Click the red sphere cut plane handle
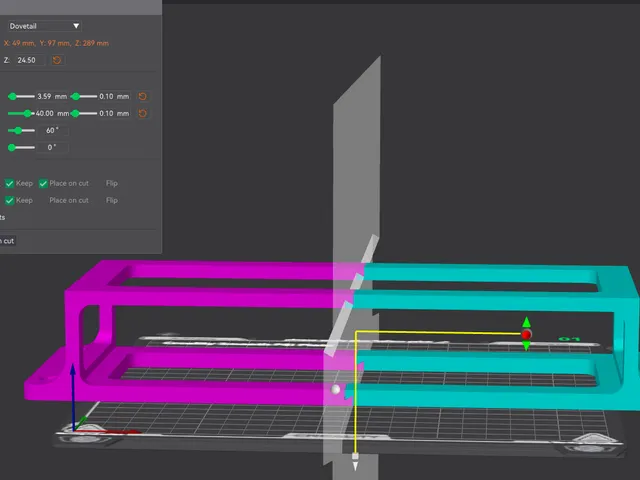 coord(527,335)
